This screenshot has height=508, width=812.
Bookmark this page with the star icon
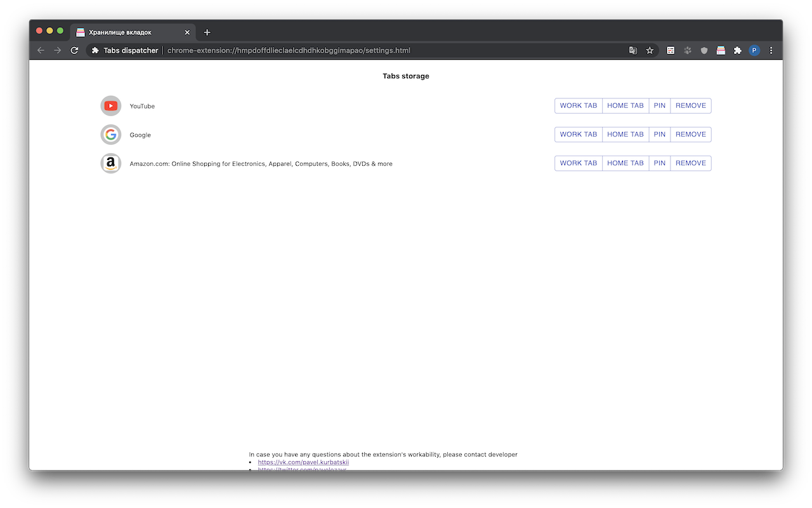650,50
